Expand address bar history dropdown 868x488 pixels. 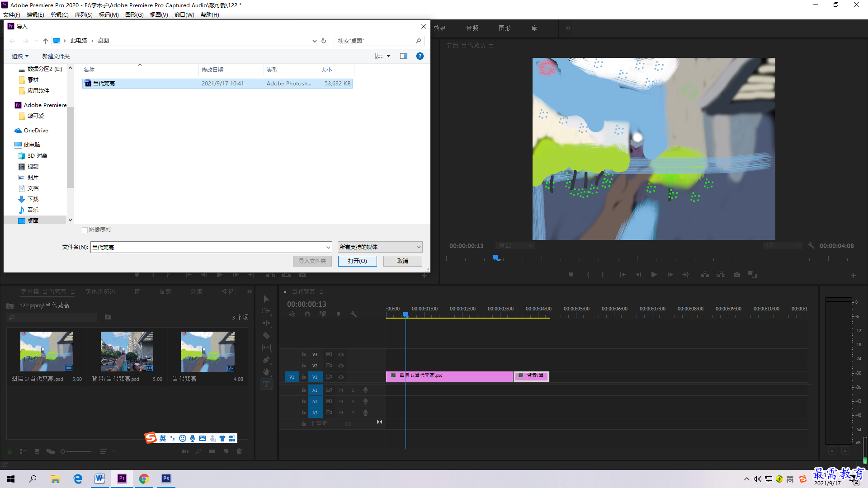315,41
